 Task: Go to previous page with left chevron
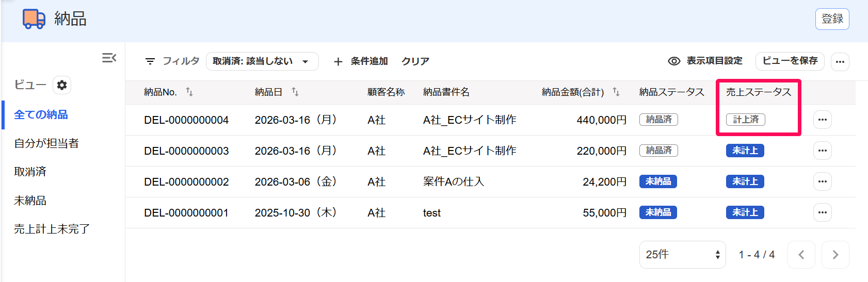(801, 255)
